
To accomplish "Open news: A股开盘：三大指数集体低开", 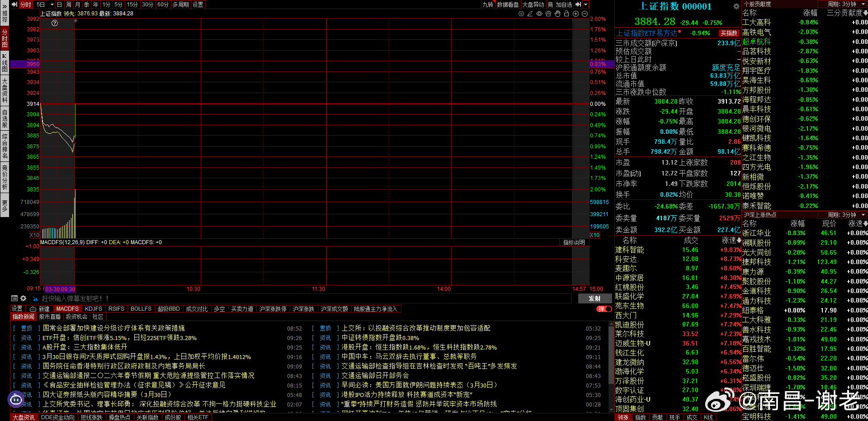I will pyautogui.click(x=85, y=347).
